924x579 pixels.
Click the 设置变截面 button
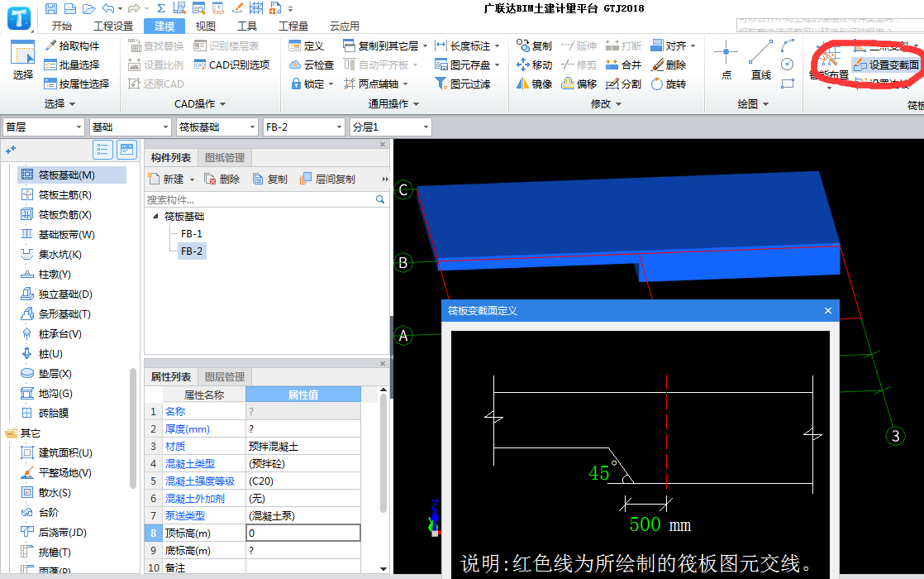887,65
